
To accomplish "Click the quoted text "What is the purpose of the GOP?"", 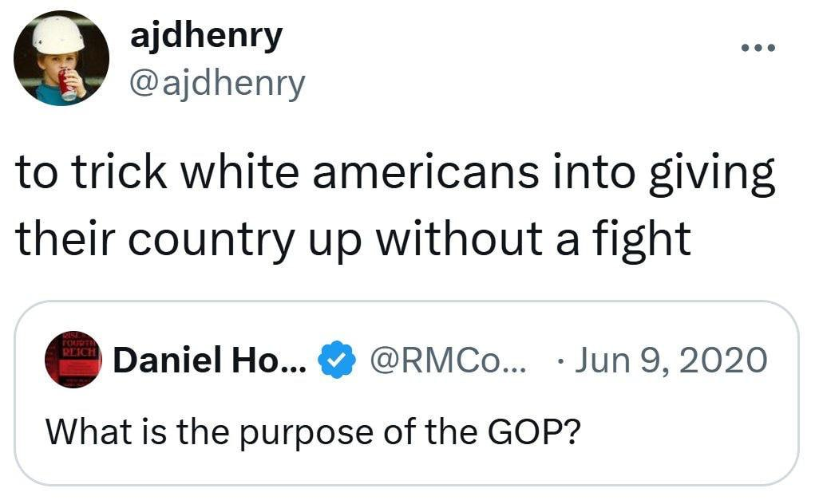I will click(x=312, y=431).
